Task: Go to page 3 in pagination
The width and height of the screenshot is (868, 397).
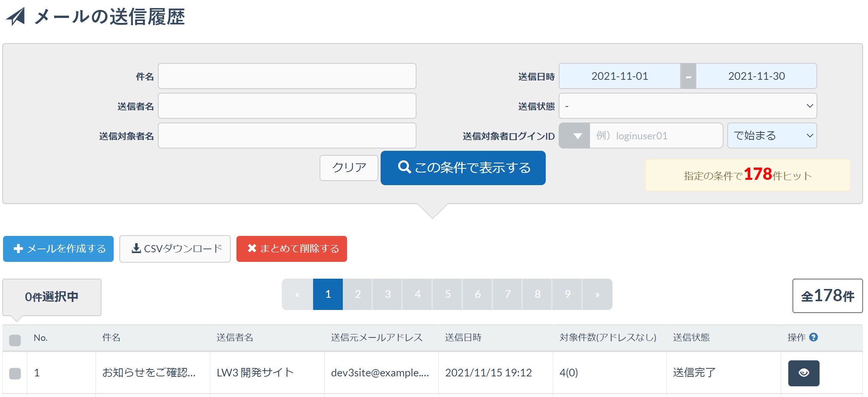Action: pyautogui.click(x=387, y=294)
